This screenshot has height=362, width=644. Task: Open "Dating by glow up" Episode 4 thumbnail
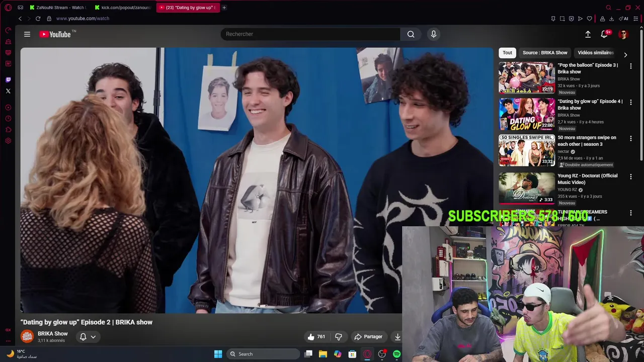pyautogui.click(x=527, y=114)
